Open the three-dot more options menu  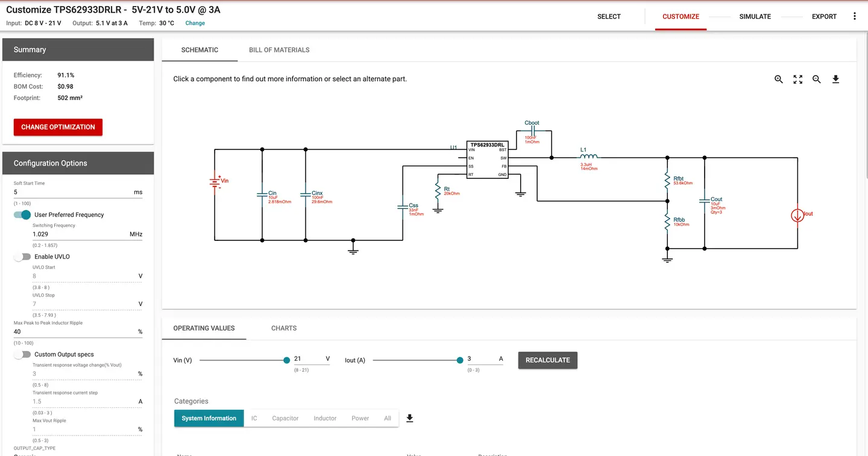[854, 16]
